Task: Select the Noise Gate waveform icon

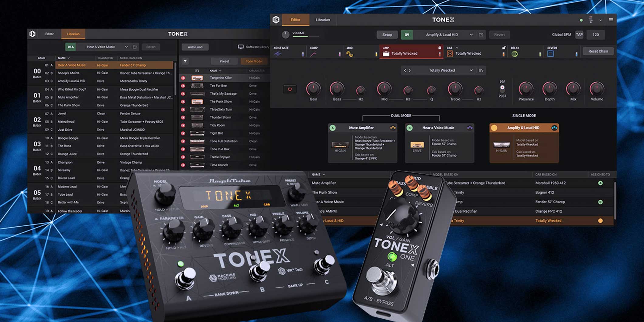Action: pos(277,54)
